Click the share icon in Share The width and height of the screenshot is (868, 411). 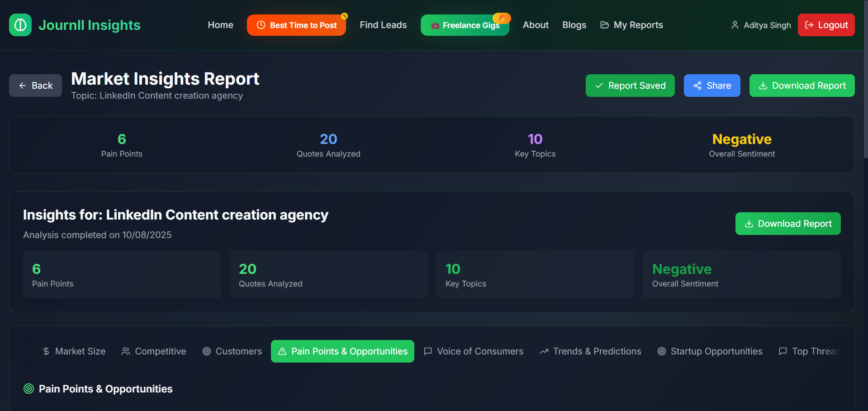(x=697, y=86)
